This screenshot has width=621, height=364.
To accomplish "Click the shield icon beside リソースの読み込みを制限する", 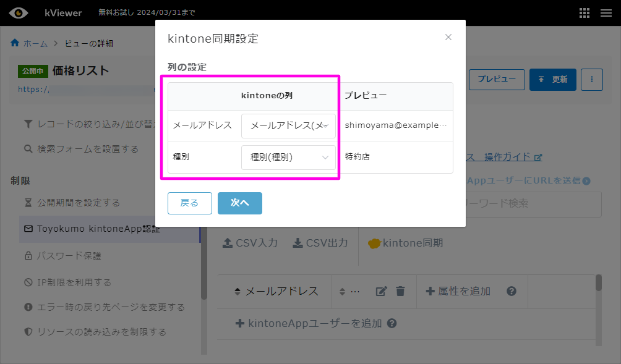I will [x=28, y=332].
